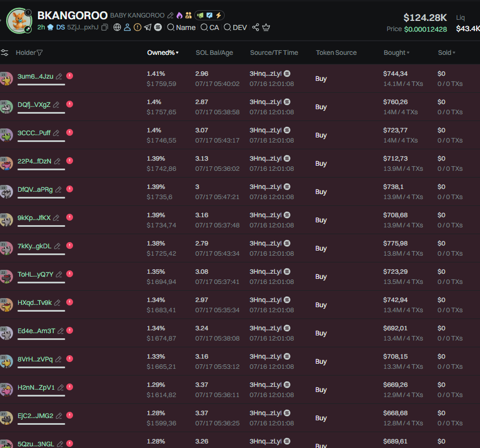480x448 pixels.
Task: Open the token website globe icon
Action: (117, 28)
